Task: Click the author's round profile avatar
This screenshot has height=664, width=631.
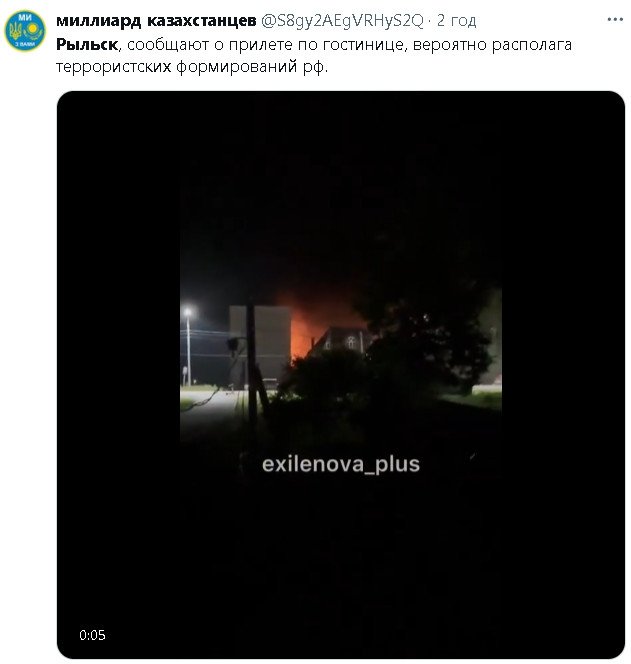Action: point(25,31)
